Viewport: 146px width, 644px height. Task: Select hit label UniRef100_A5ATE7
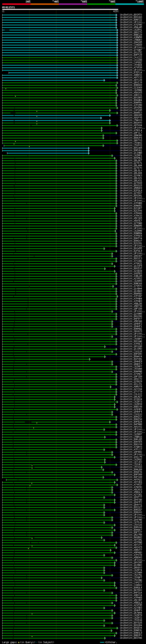click(x=131, y=221)
